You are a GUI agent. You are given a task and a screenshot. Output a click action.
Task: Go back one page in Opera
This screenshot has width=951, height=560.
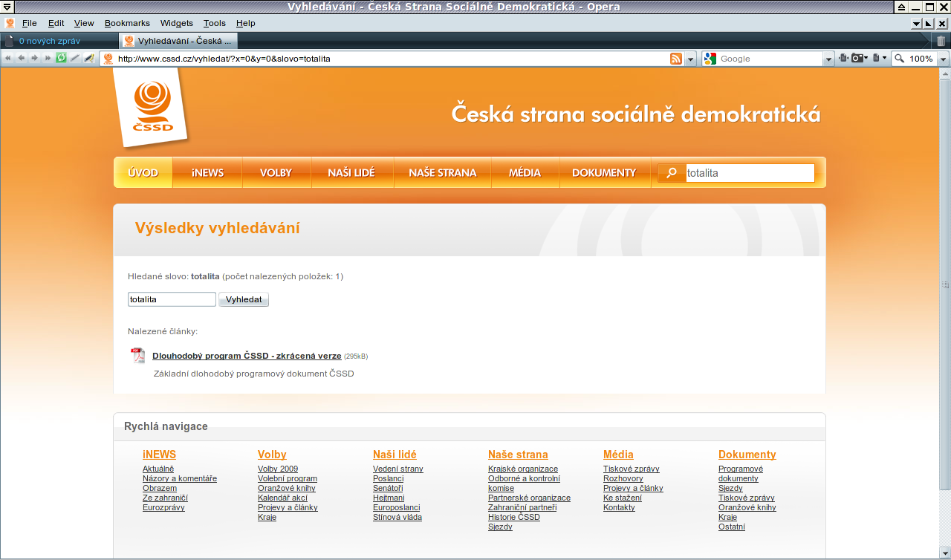pyautogui.click(x=21, y=58)
